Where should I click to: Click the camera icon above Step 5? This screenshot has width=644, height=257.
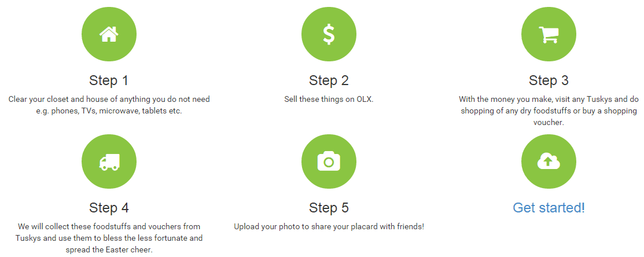(329, 161)
